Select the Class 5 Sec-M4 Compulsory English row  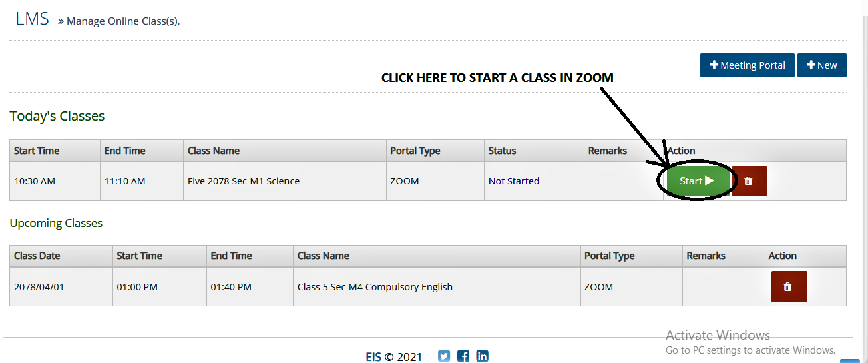428,287
